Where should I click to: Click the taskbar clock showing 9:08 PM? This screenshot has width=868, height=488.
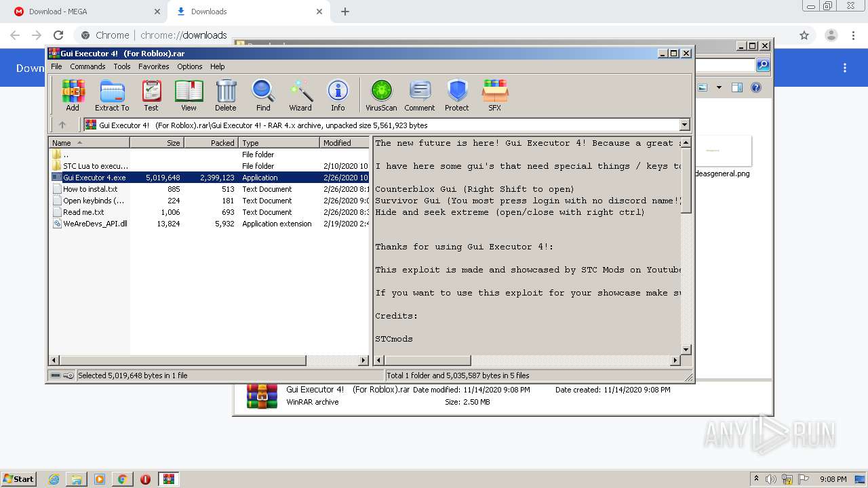click(x=833, y=479)
